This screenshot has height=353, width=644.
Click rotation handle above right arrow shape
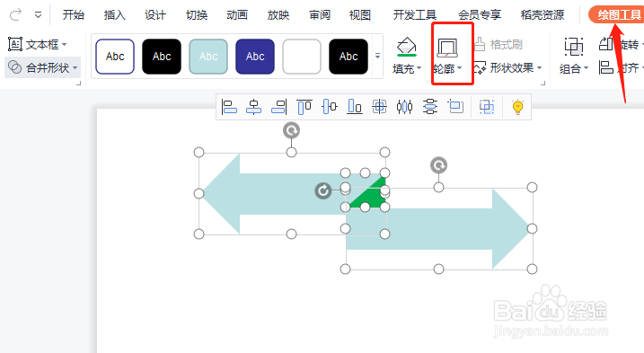click(x=438, y=165)
